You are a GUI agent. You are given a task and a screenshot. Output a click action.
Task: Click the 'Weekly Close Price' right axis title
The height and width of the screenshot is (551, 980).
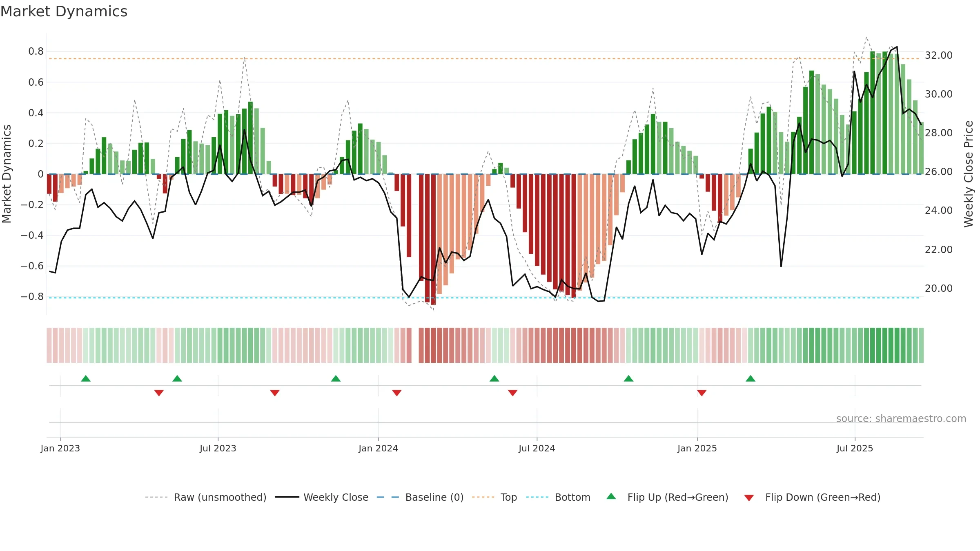(969, 174)
